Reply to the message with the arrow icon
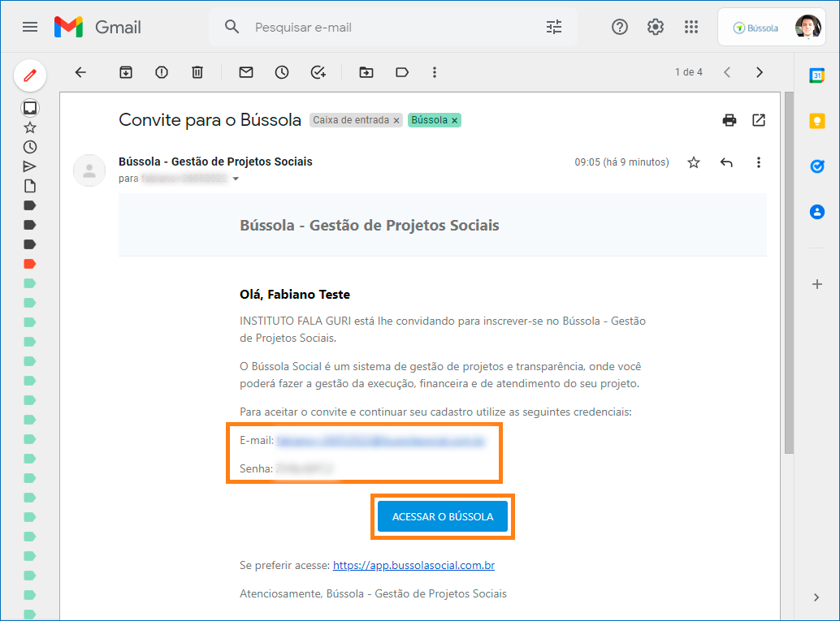Image resolution: width=840 pixels, height=621 pixels. click(726, 162)
